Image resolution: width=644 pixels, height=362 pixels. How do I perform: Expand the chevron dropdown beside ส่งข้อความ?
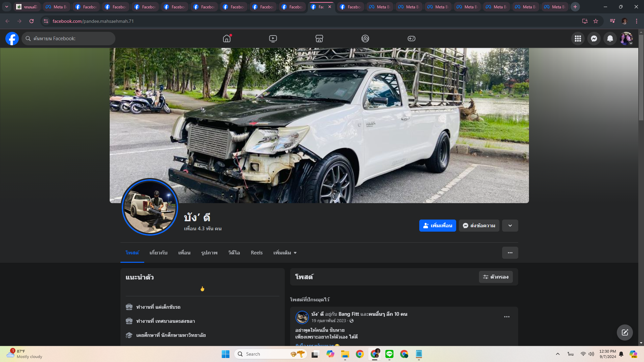pyautogui.click(x=510, y=226)
